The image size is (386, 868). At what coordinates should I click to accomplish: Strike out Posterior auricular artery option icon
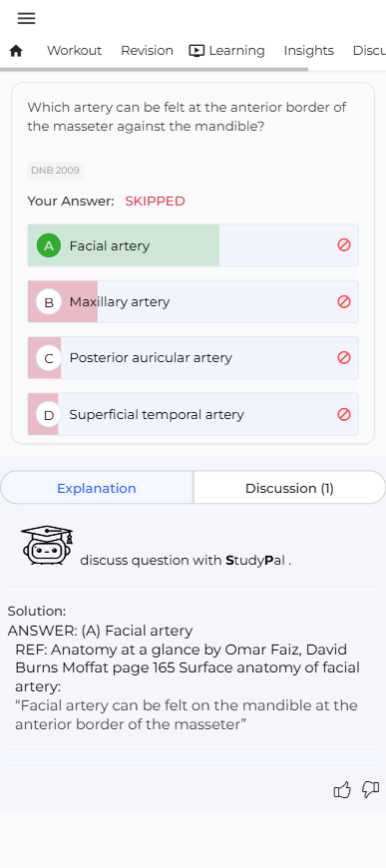click(x=344, y=357)
